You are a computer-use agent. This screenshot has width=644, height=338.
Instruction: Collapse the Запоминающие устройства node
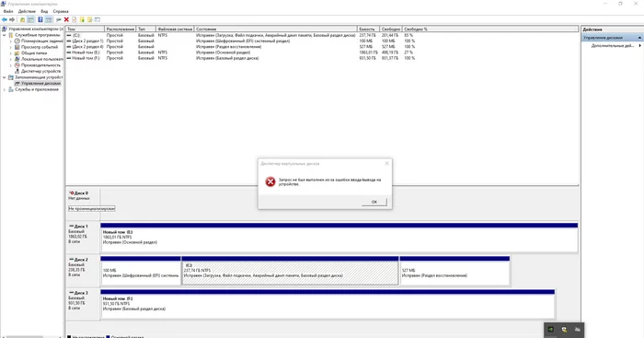(5, 77)
